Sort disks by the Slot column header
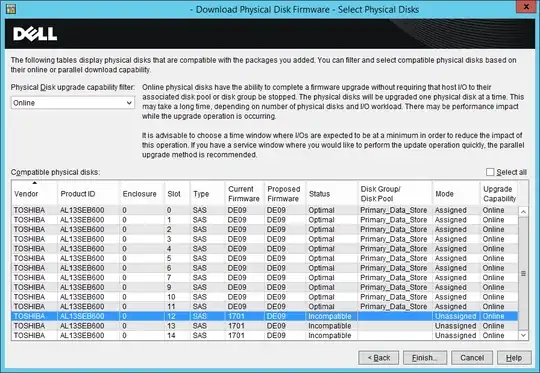 point(177,194)
